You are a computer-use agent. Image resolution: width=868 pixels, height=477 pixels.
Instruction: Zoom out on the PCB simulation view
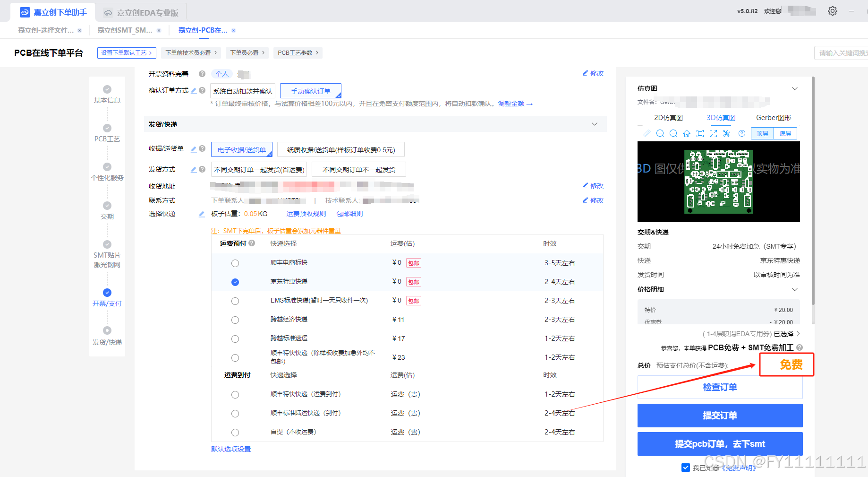[673, 133]
